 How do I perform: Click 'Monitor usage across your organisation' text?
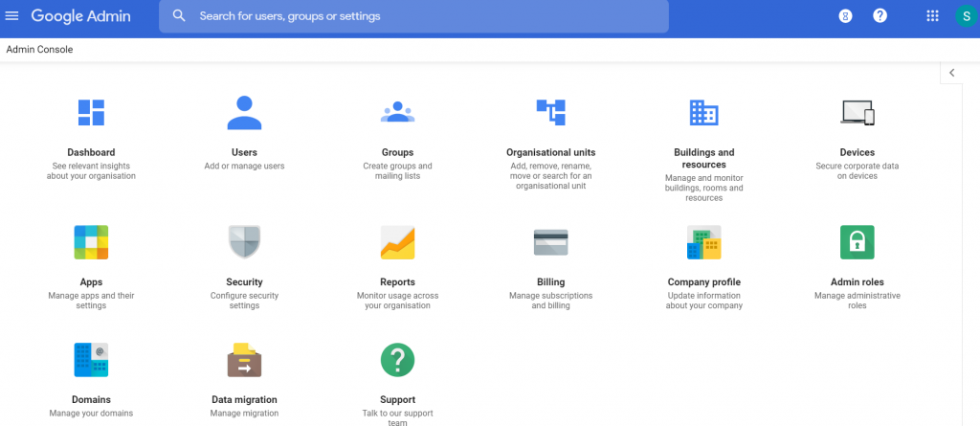click(x=397, y=301)
